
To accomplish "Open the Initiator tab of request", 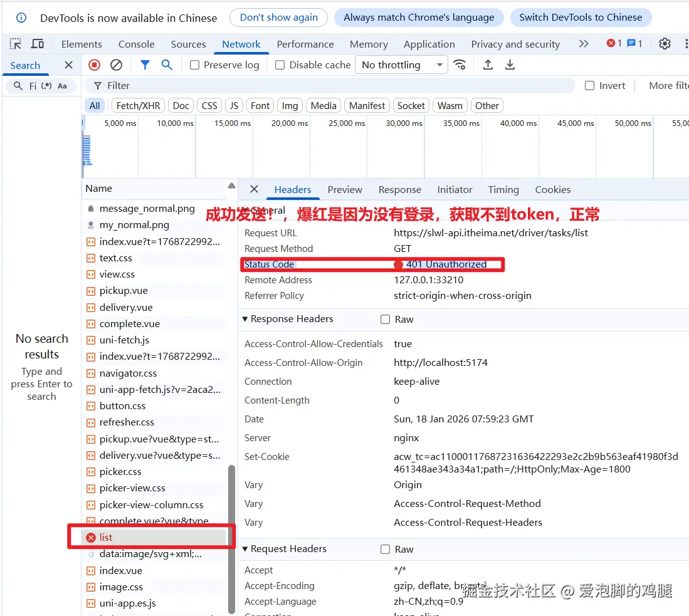I will click(x=455, y=190).
